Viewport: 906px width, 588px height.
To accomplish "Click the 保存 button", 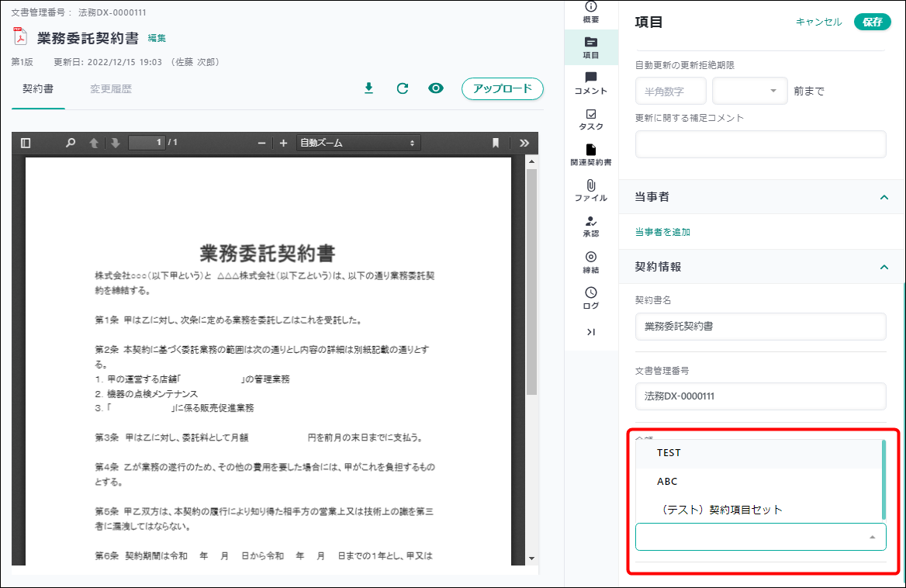I will [872, 22].
